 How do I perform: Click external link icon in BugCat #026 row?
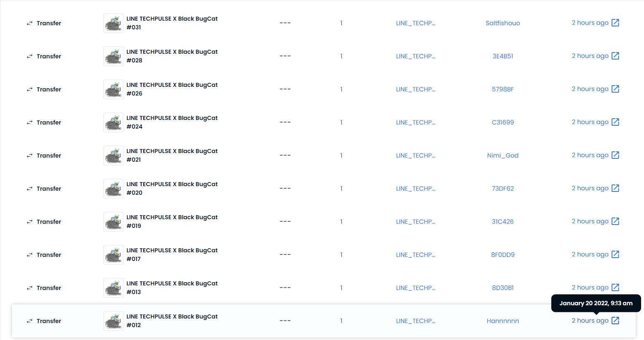615,89
